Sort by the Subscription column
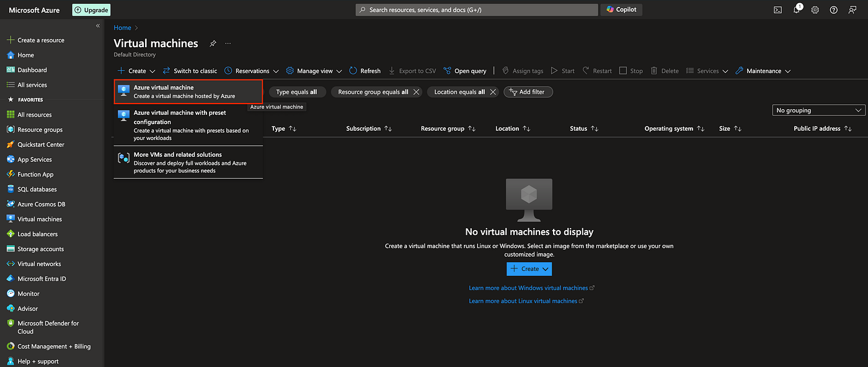Viewport: 868px width, 367px height. 369,128
